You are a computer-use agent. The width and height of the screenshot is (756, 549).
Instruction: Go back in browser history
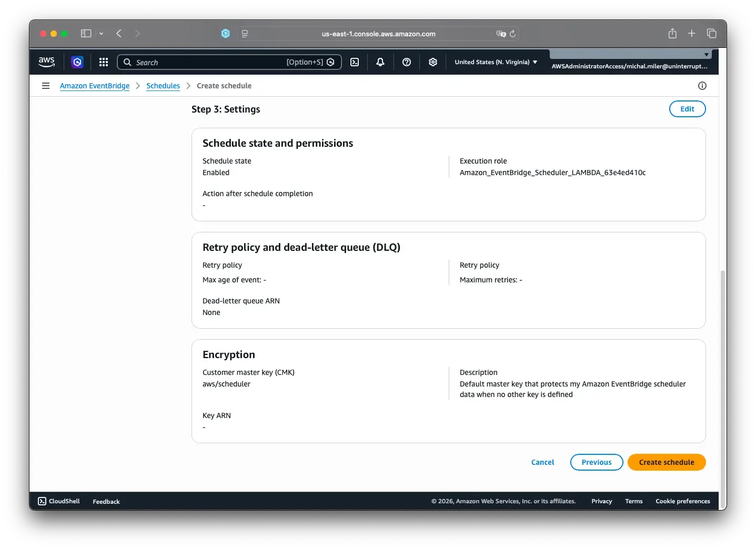pos(119,34)
